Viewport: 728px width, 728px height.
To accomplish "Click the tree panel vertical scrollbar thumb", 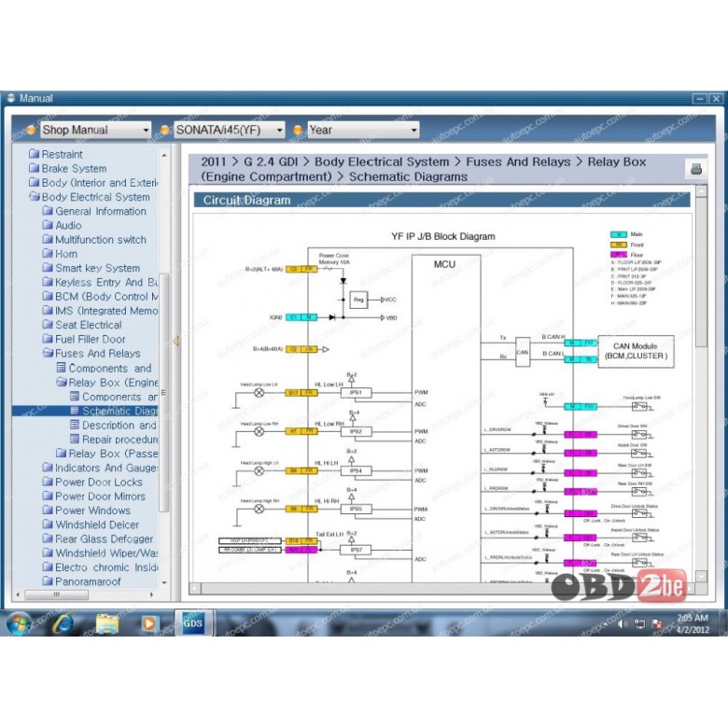I will click(163, 392).
